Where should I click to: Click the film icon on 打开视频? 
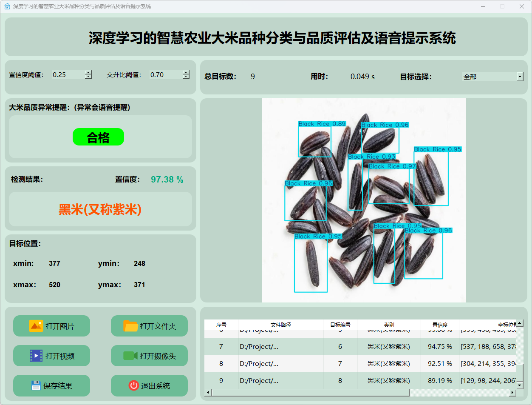tap(36, 356)
